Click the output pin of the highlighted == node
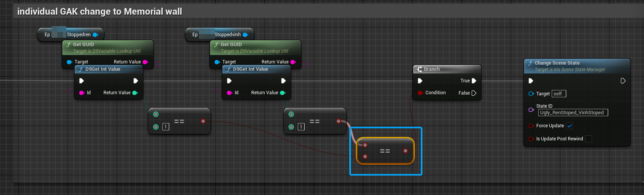The image size is (644, 195). (x=405, y=151)
